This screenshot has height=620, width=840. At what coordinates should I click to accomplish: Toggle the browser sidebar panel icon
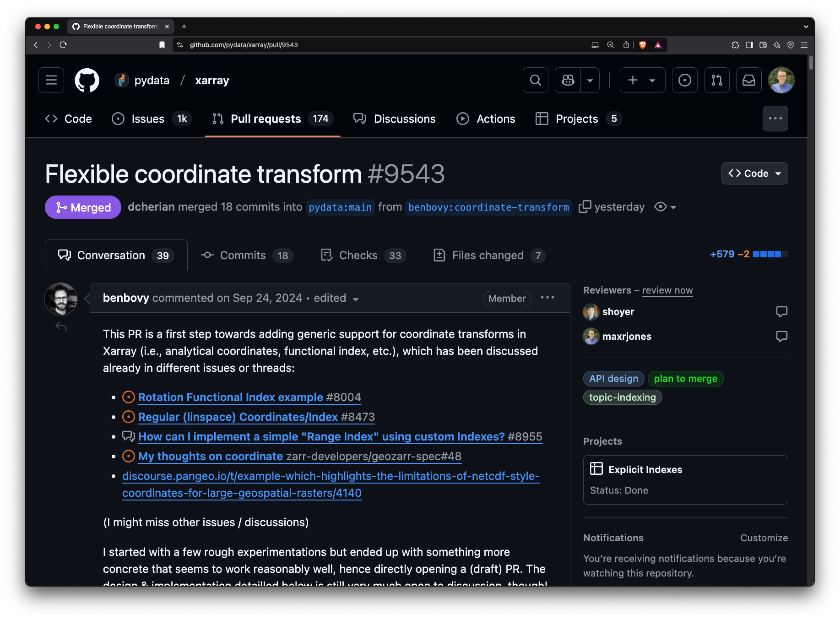[x=749, y=45]
